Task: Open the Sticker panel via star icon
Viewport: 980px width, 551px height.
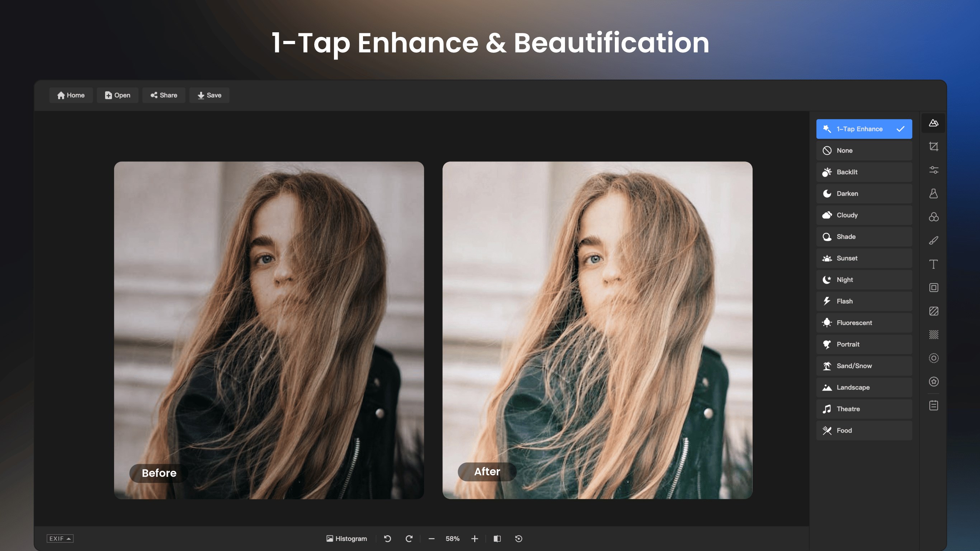Action: pos(933,381)
